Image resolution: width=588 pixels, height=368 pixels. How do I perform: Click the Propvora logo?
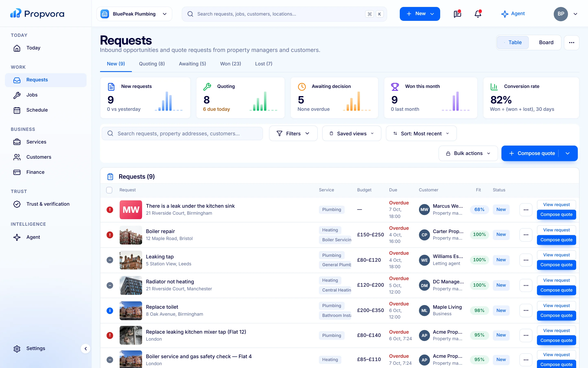(x=37, y=13)
